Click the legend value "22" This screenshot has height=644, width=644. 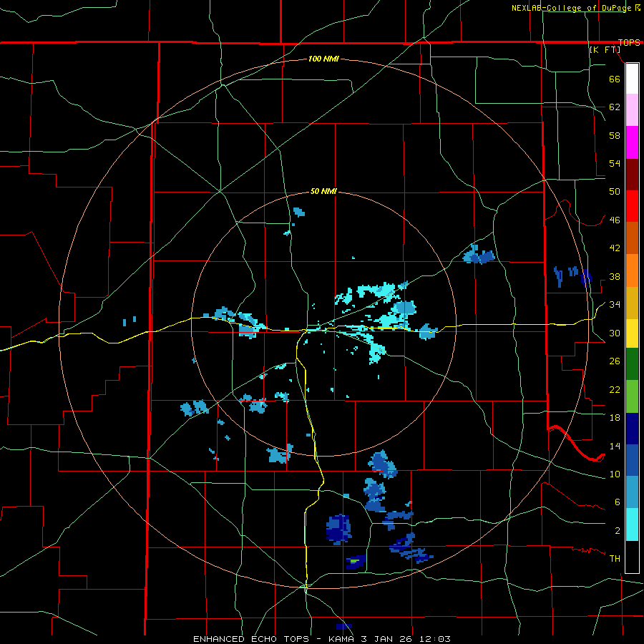click(x=615, y=389)
